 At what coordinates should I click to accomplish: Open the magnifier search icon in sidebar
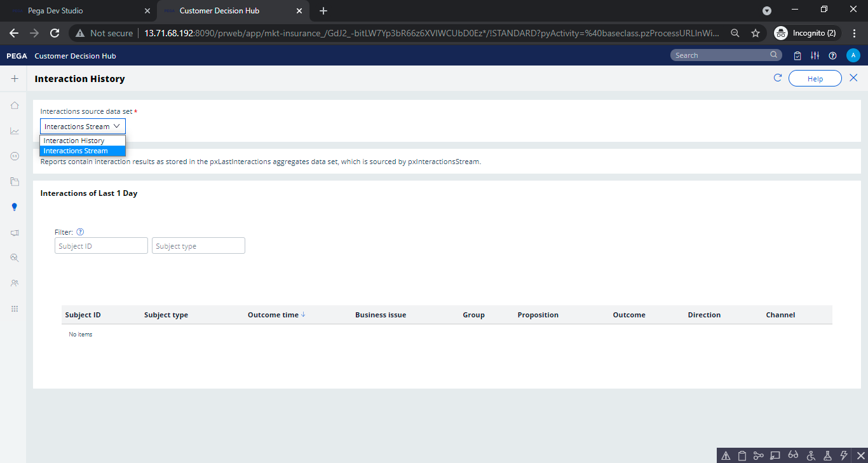[x=14, y=258]
